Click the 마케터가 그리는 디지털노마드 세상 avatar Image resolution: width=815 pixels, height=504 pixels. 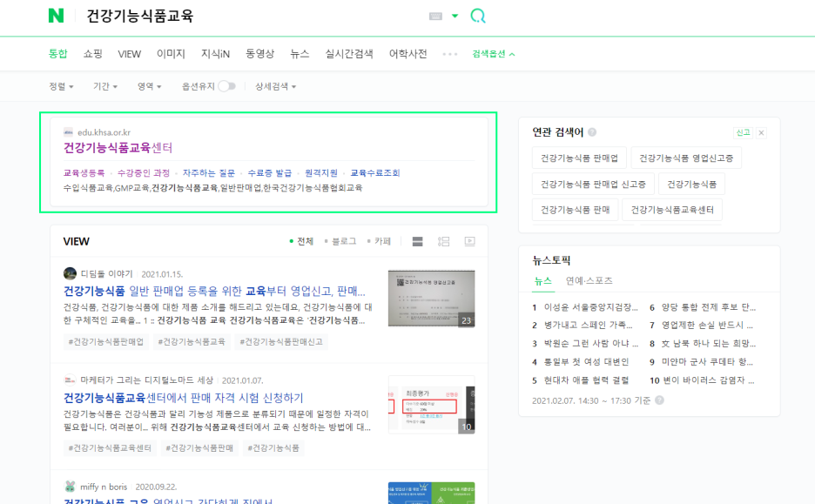click(x=70, y=380)
